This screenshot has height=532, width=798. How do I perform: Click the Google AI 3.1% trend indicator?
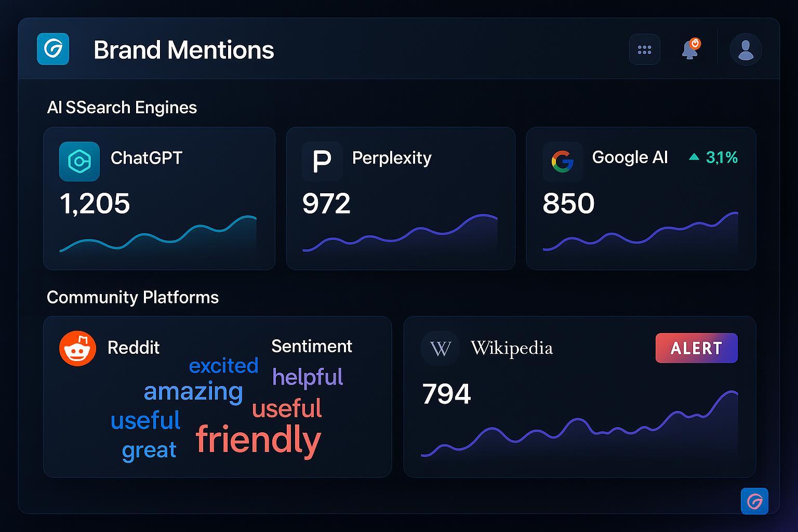tap(713, 157)
